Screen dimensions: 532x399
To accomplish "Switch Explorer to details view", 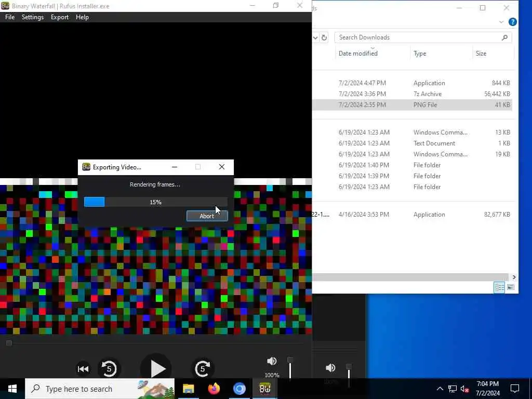I will coord(499,288).
